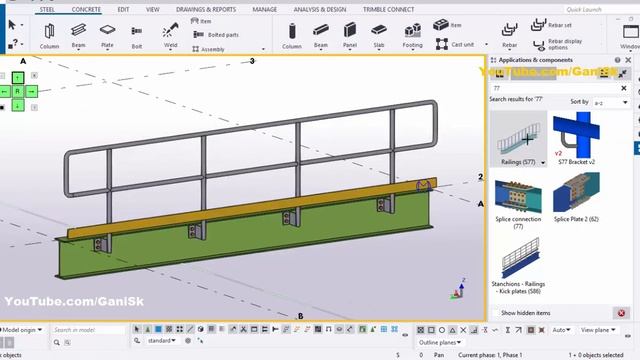Open the VIEW ribbon tab
This screenshot has width=640, height=360.
pyautogui.click(x=153, y=9)
